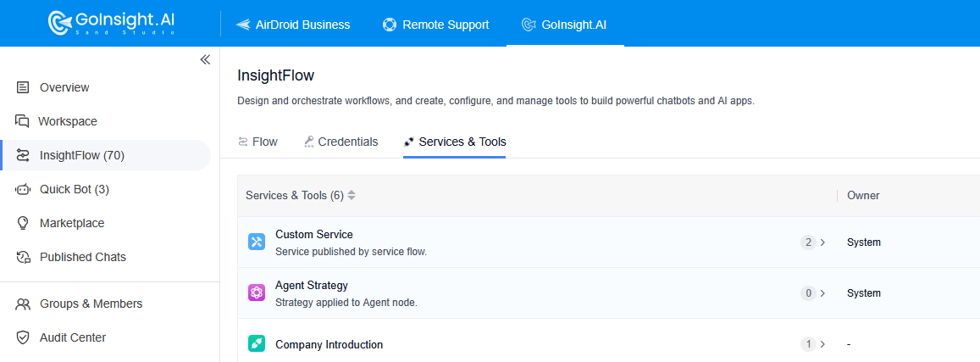The height and width of the screenshot is (362, 980).
Task: Click the Services & Tools plug icon
Action: [x=409, y=142]
